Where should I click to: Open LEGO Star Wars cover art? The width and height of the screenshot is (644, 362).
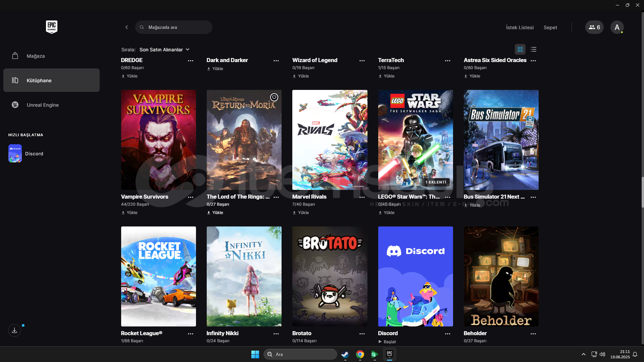coord(415,140)
